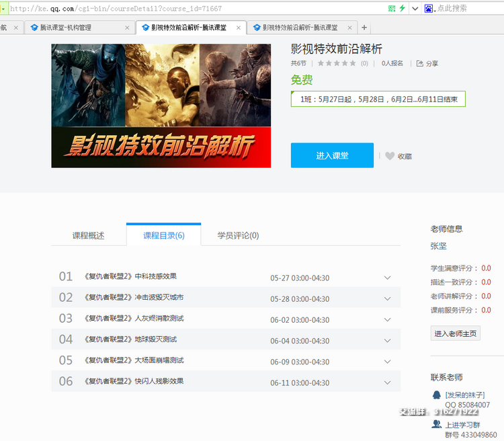504x441 pixels.
Task: Select the 1班 class schedule option
Action: 378,99
